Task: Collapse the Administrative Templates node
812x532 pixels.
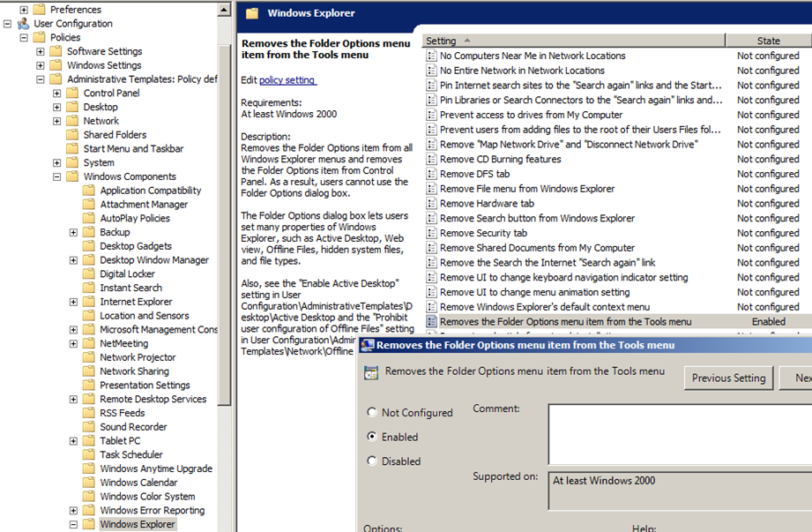Action: point(41,79)
